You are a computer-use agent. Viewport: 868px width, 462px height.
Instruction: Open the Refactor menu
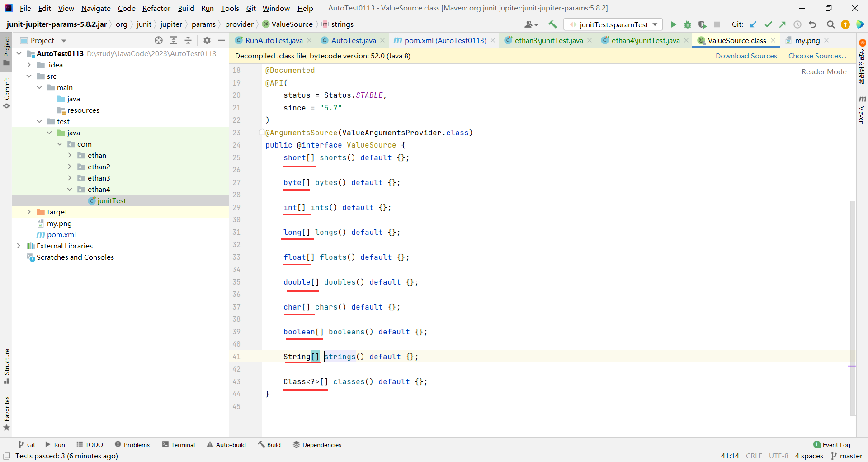(x=156, y=8)
